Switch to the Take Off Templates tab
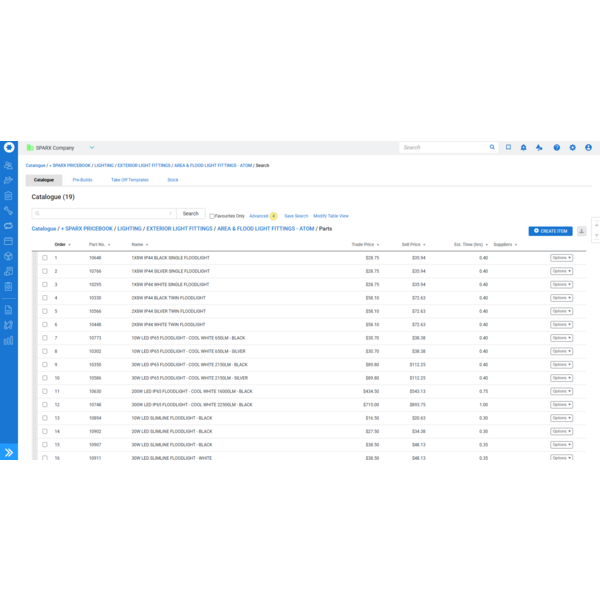Viewport: 600px width, 600px height. (129, 180)
